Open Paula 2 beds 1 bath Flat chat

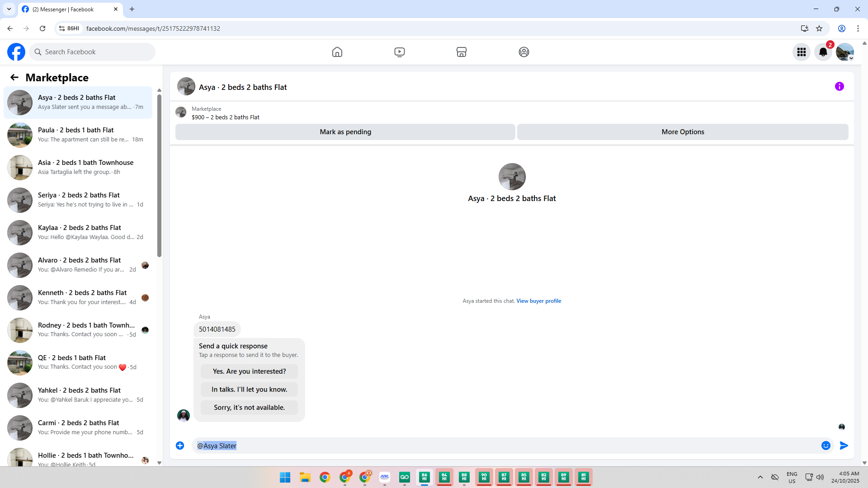click(78, 135)
